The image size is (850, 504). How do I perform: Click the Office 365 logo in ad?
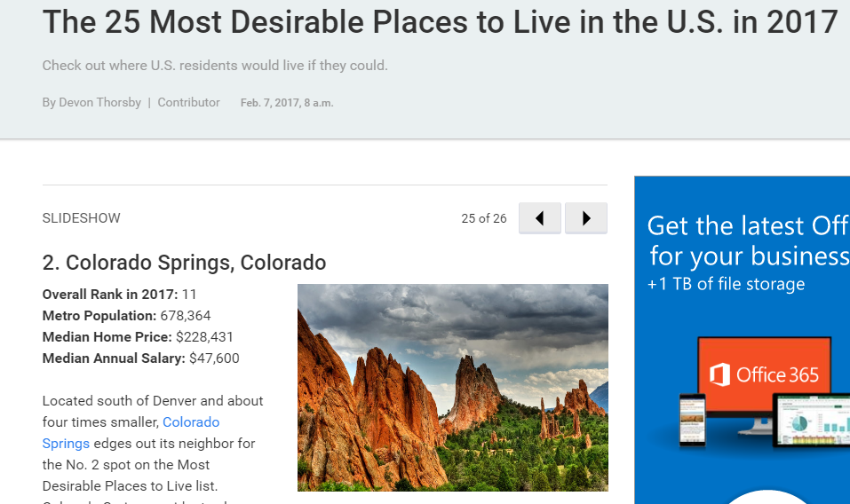tap(764, 374)
